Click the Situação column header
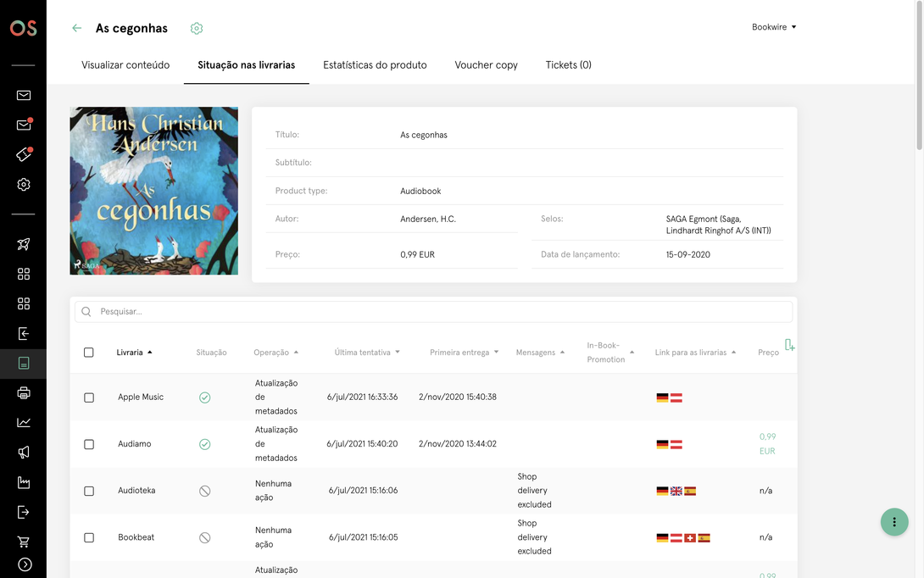The width and height of the screenshot is (924, 578). coord(212,353)
